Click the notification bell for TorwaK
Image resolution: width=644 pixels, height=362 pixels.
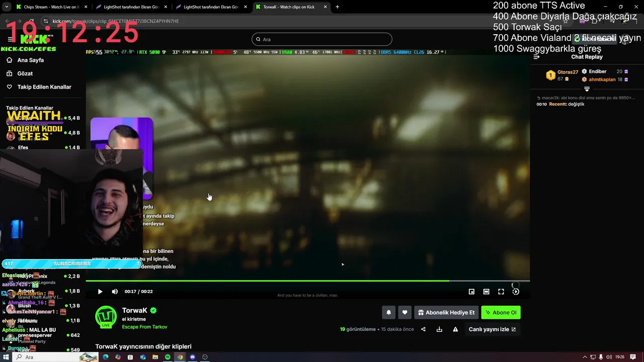point(388,312)
